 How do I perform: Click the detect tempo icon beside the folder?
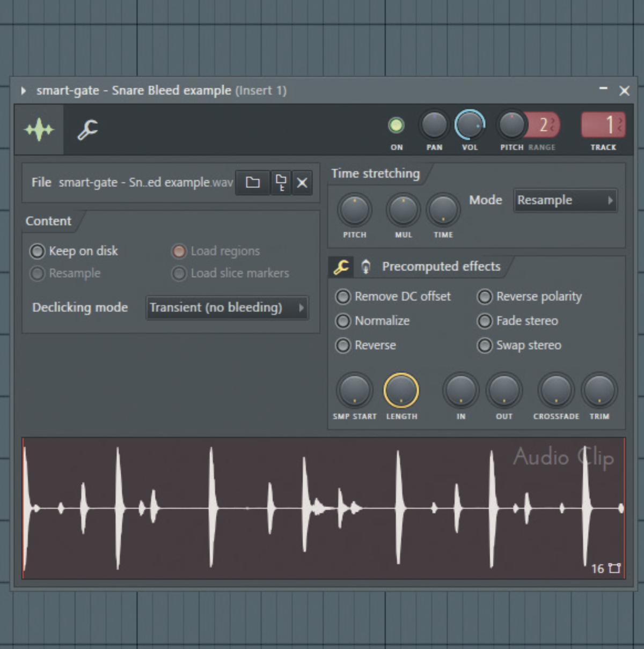[x=281, y=183]
